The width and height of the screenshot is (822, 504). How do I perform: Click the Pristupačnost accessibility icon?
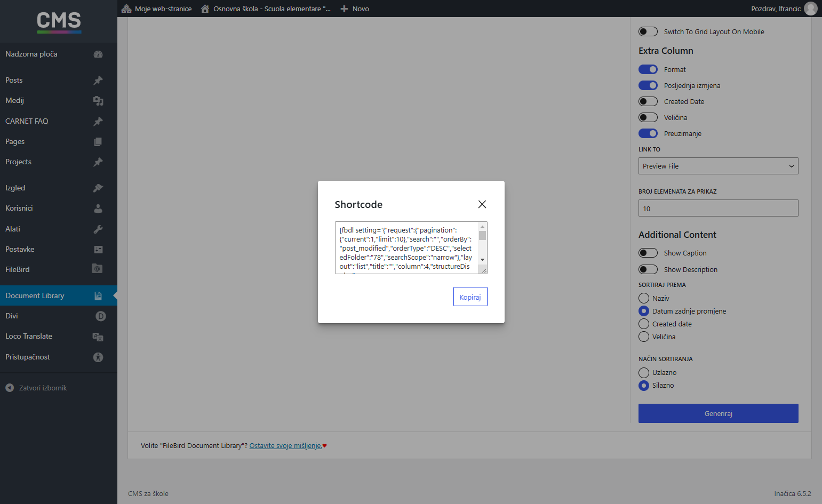(x=98, y=357)
